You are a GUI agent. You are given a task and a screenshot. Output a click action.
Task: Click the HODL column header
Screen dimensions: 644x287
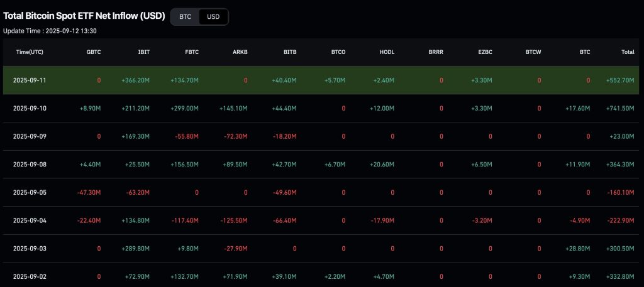[x=387, y=52]
